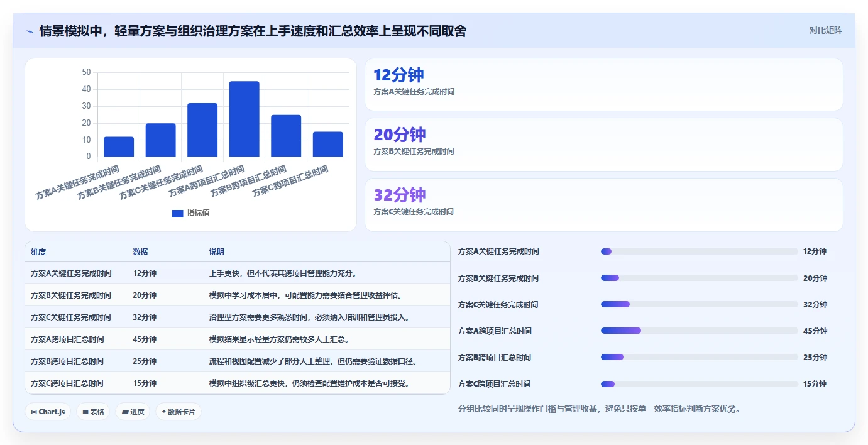Click the 25分钟 value in the table

145,361
